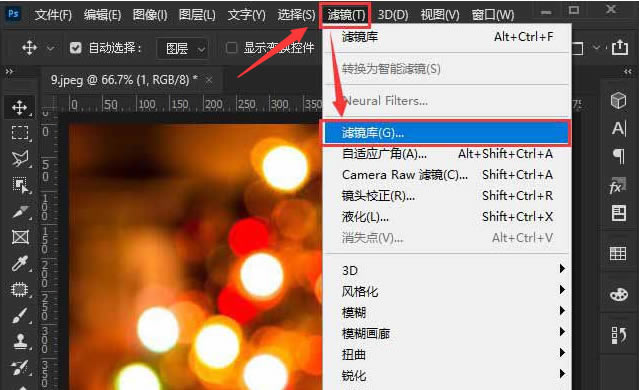Open the History panel icon
639x390 pixels.
pos(619,335)
